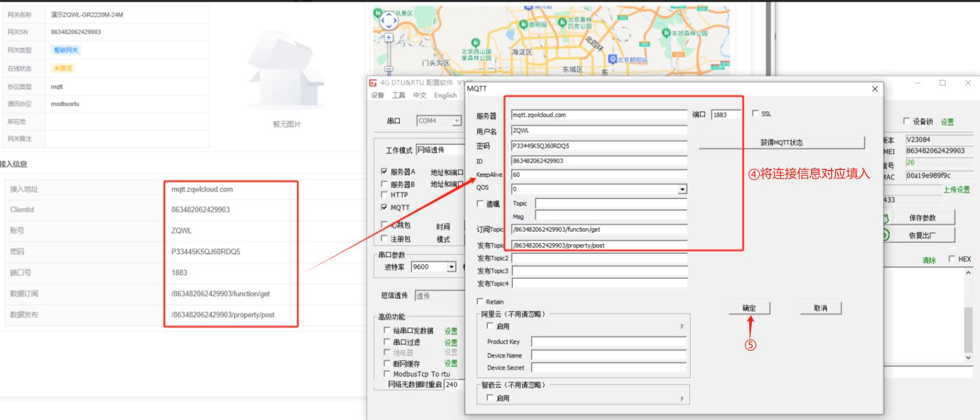The height and width of the screenshot is (420, 980).
Task: Click the 确定 button
Action: coord(749,308)
